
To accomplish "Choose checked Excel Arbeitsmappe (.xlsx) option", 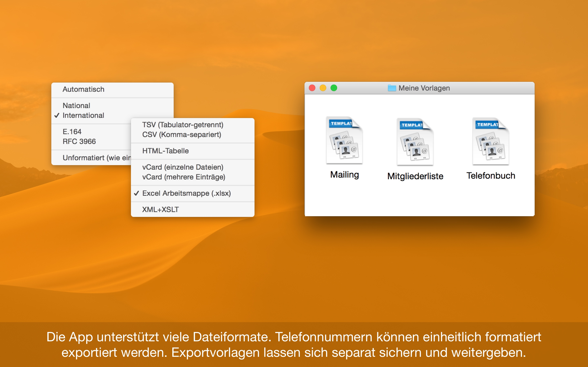I will (186, 193).
